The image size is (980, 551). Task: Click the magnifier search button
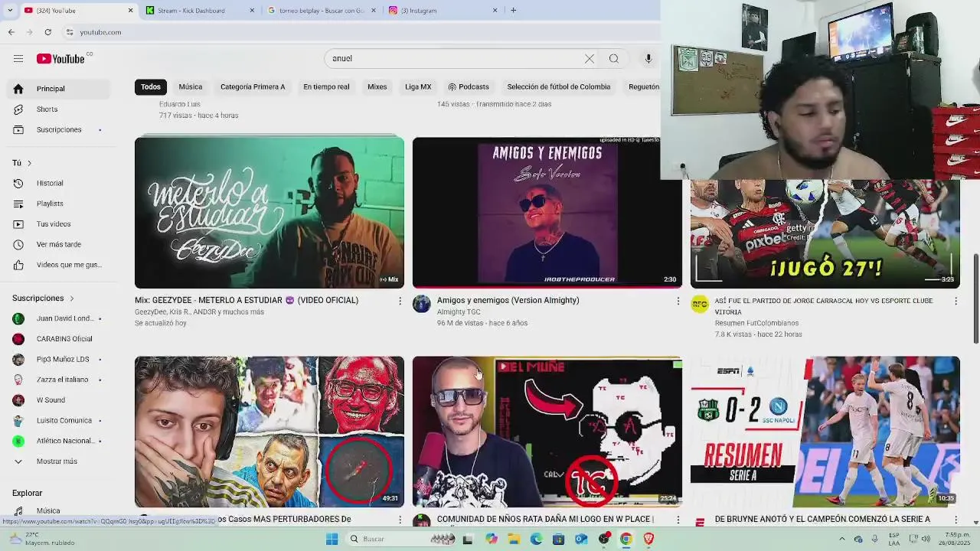pyautogui.click(x=614, y=59)
